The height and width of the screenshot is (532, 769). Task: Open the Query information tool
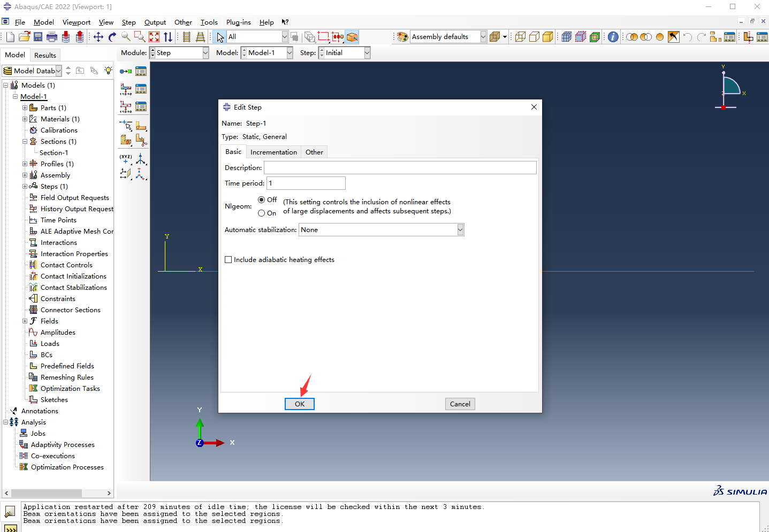tap(613, 37)
